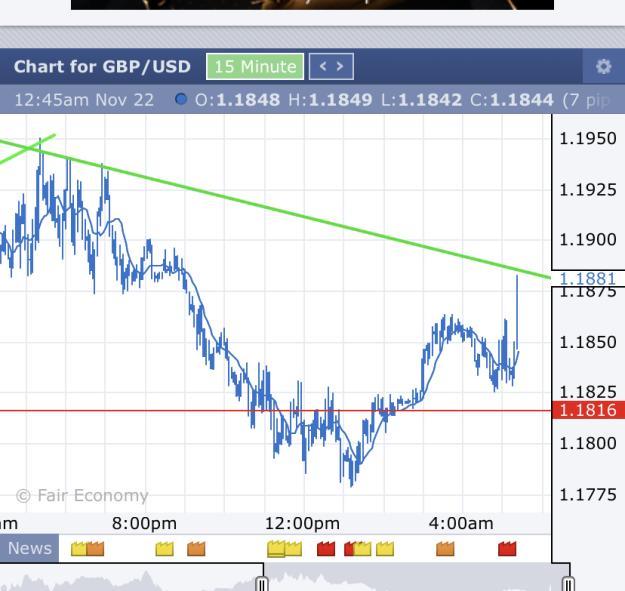Click the low value L:1.1842

click(422, 100)
